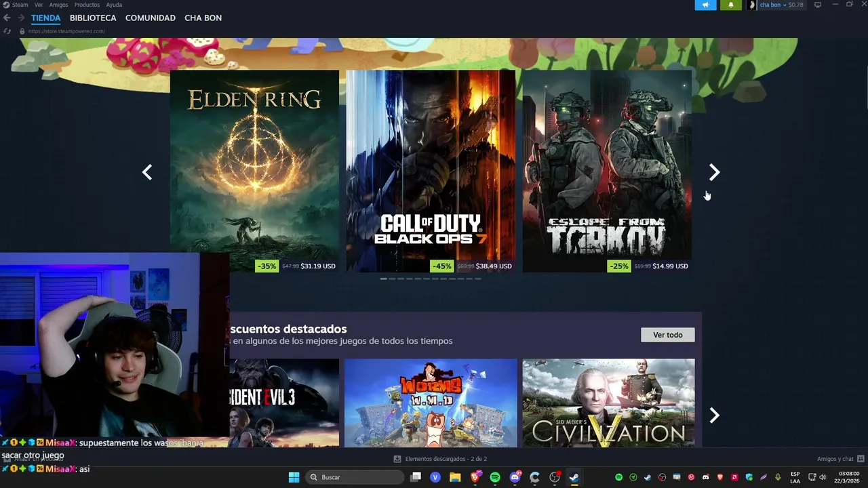Click the Steam icon in the system tray

tap(648, 477)
